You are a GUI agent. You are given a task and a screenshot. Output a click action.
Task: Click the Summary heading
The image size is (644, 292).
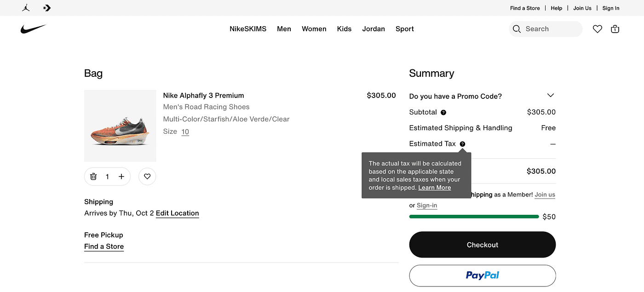click(x=431, y=74)
